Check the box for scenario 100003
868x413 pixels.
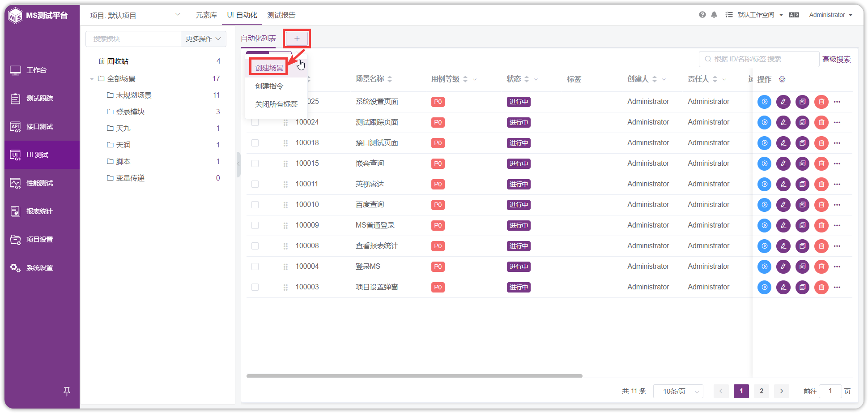pos(255,287)
